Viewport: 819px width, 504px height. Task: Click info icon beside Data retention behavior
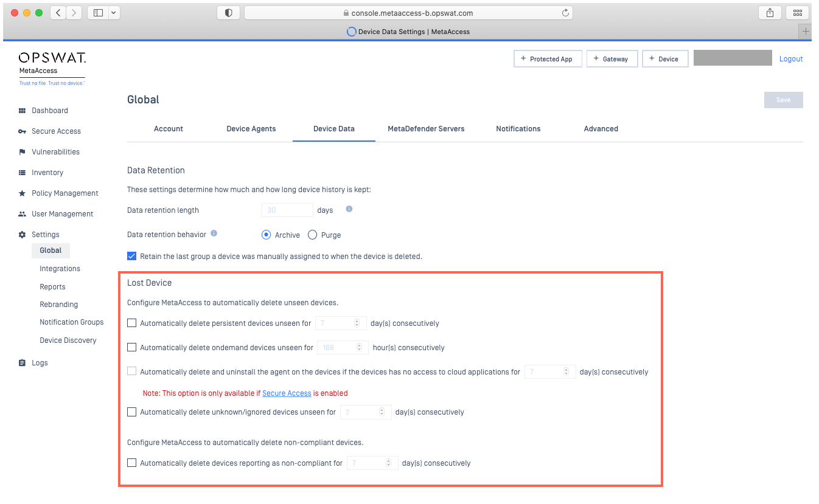point(214,233)
